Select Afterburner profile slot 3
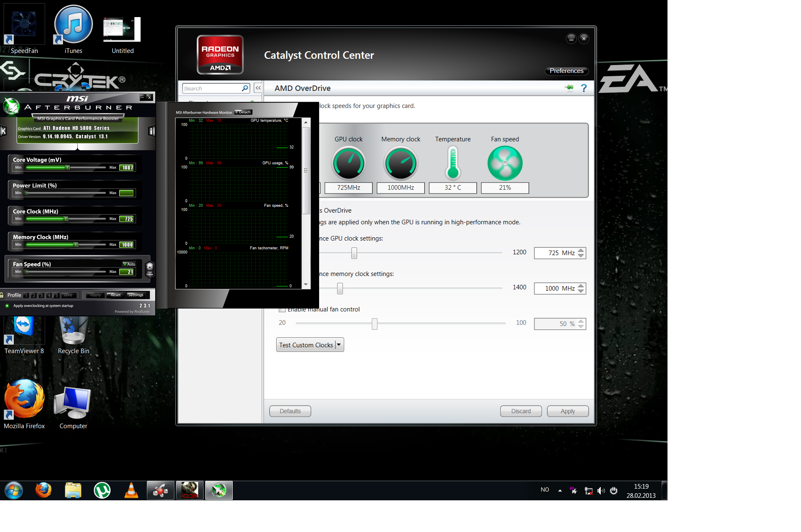This screenshot has width=801, height=532. tap(41, 295)
